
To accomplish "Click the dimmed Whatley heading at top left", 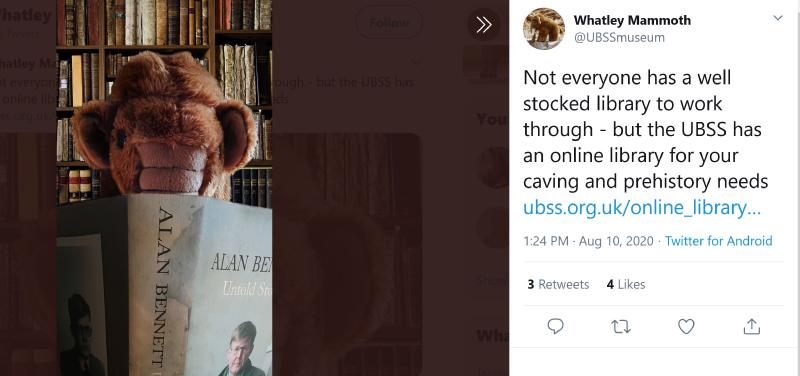I will tap(26, 15).
